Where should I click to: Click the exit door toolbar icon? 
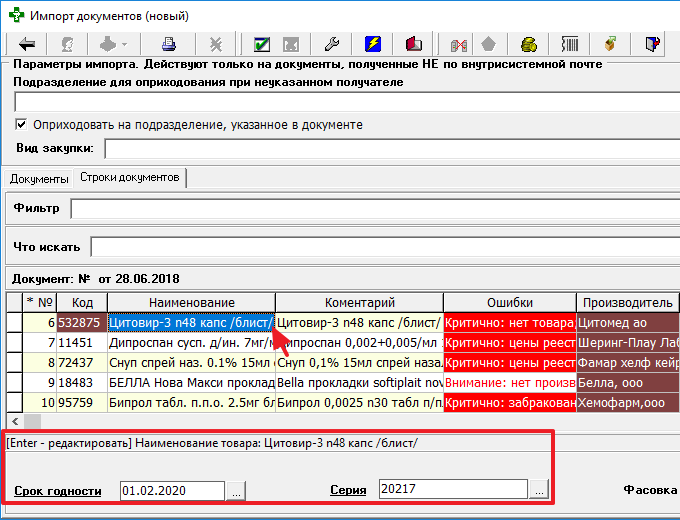[652, 44]
